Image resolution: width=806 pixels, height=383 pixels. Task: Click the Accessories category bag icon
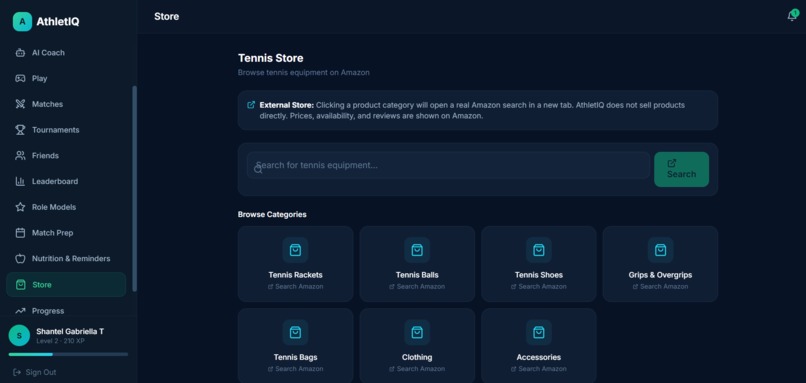(x=538, y=332)
